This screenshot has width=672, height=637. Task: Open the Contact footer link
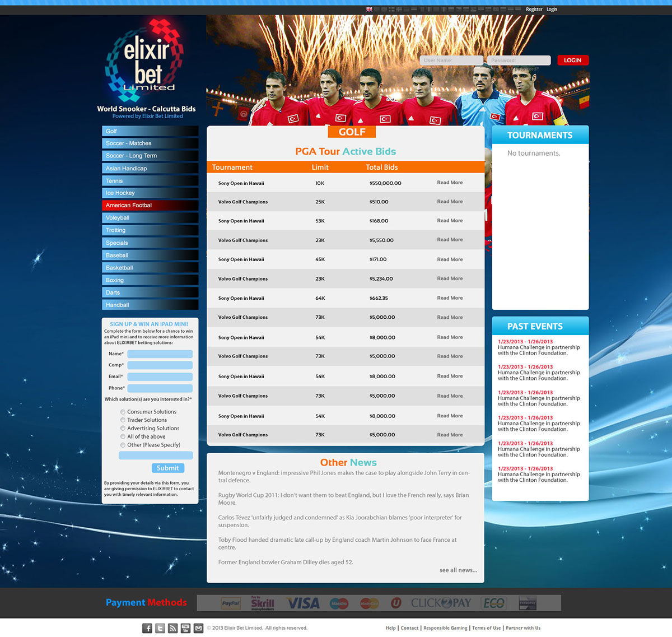pos(410,628)
